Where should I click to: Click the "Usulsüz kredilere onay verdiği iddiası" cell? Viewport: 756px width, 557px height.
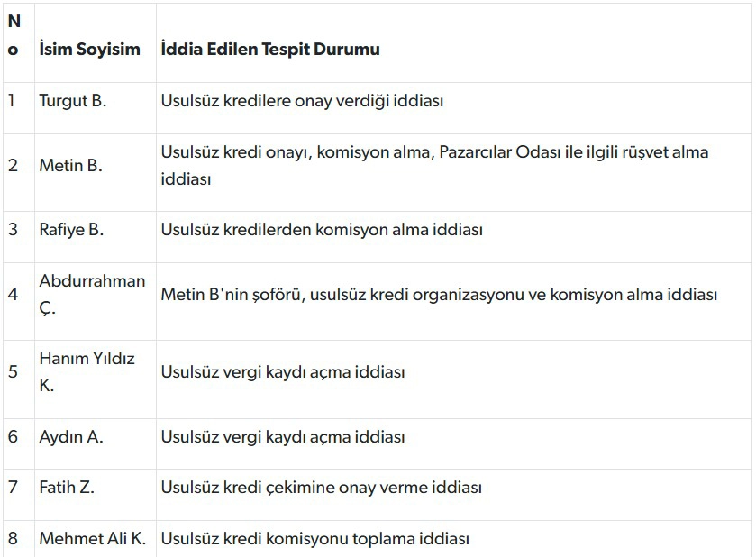(x=302, y=101)
